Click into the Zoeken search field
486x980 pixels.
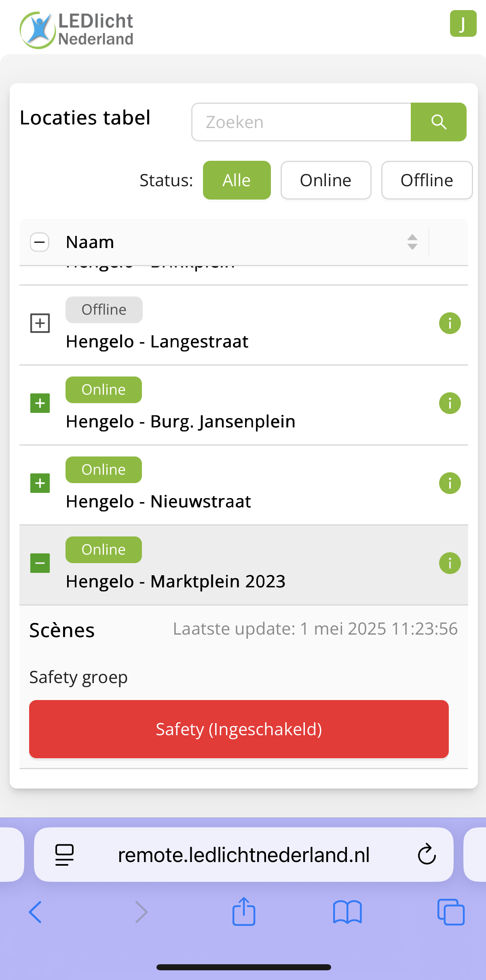pos(301,122)
